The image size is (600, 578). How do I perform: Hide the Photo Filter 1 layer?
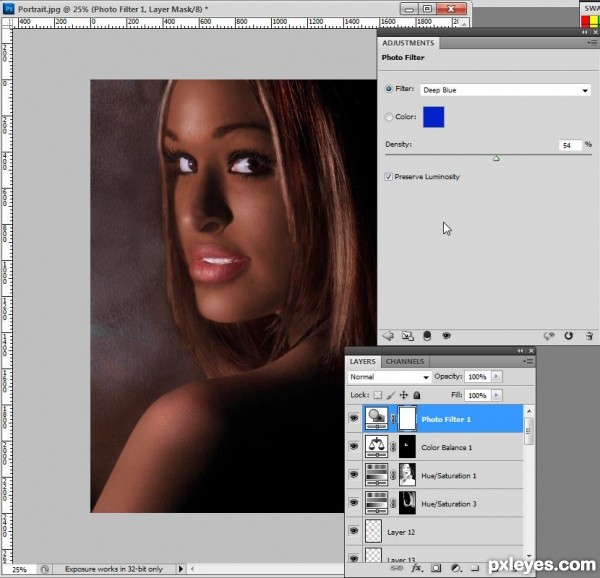354,418
